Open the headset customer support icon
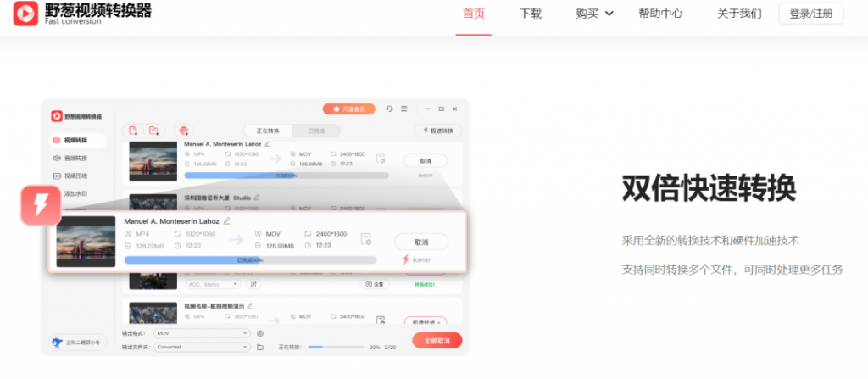The width and height of the screenshot is (868, 379). [x=390, y=109]
